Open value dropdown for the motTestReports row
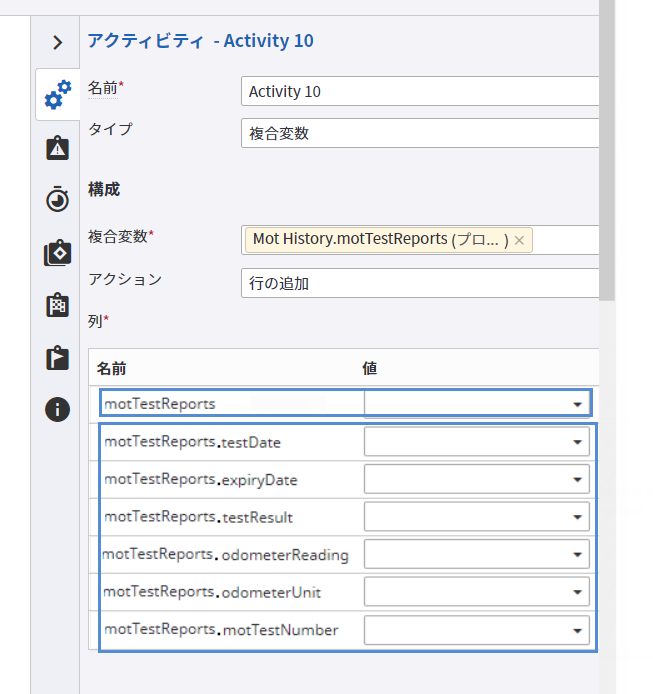This screenshot has height=694, width=653. 577,404
